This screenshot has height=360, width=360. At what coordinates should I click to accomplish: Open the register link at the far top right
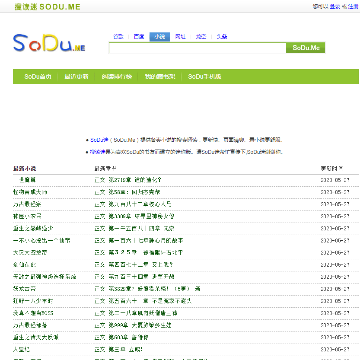coord(353,6)
